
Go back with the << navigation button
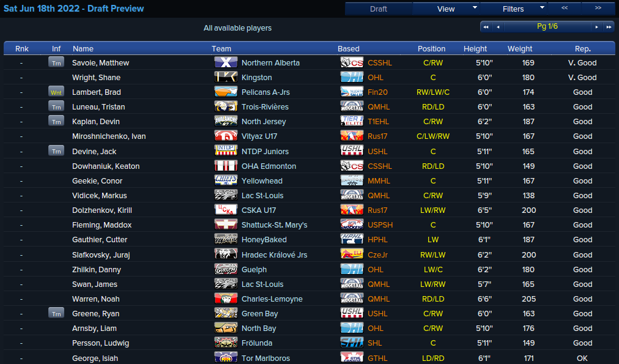click(565, 9)
